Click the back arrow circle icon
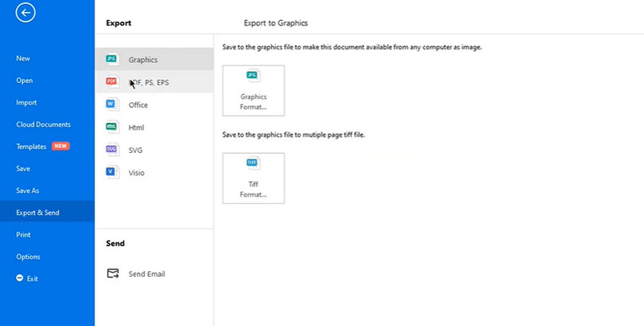 [x=26, y=12]
